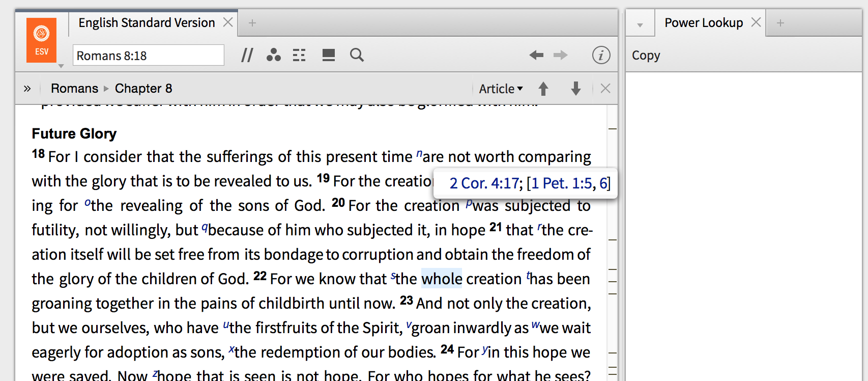Close the locator bar
The height and width of the screenshot is (381, 868).
[605, 89]
